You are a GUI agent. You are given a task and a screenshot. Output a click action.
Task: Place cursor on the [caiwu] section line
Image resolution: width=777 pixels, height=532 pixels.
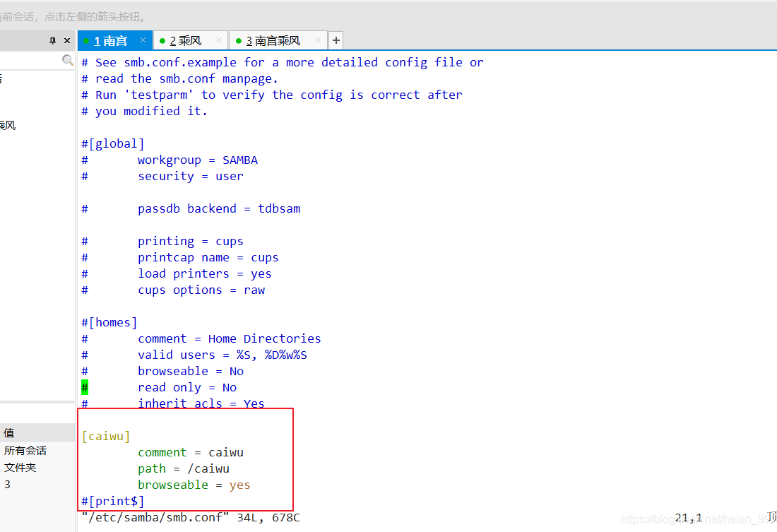click(106, 436)
